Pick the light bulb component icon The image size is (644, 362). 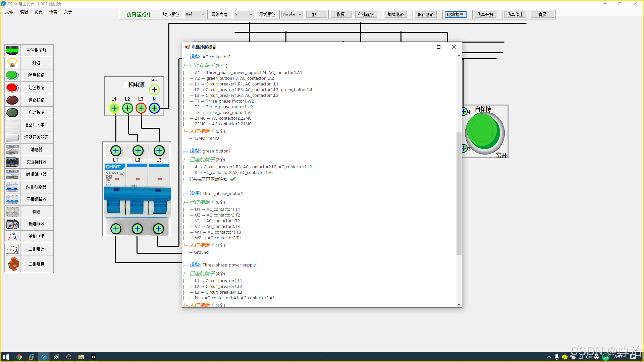click(x=12, y=63)
